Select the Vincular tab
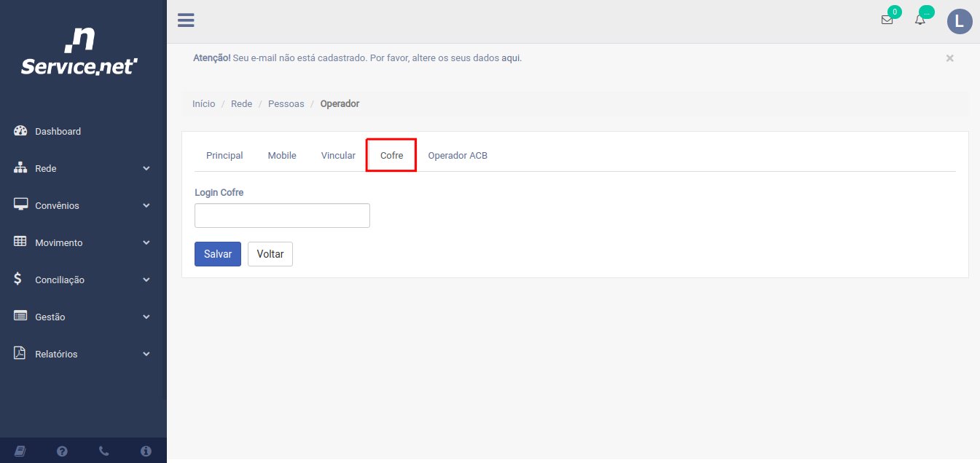This screenshot has height=463, width=980. pos(338,156)
